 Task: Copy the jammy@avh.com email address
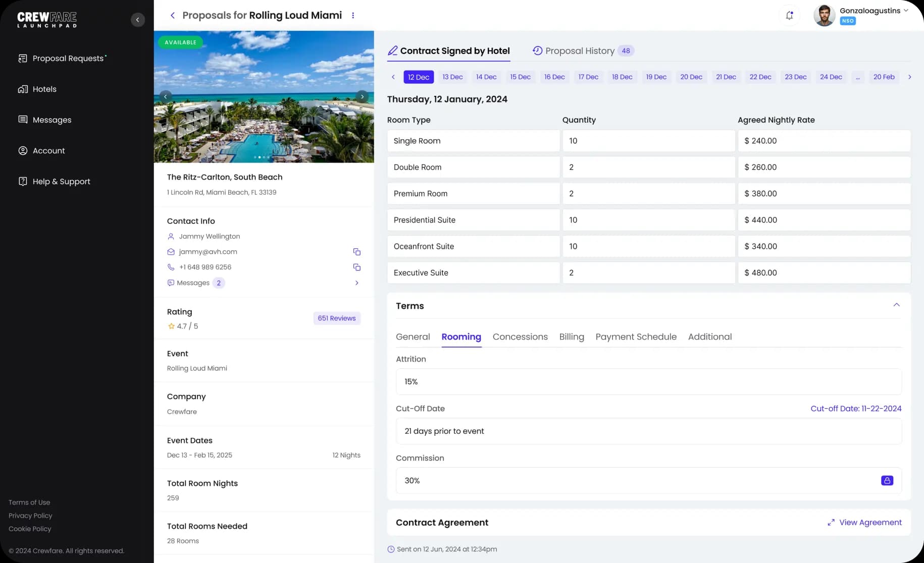(x=357, y=252)
